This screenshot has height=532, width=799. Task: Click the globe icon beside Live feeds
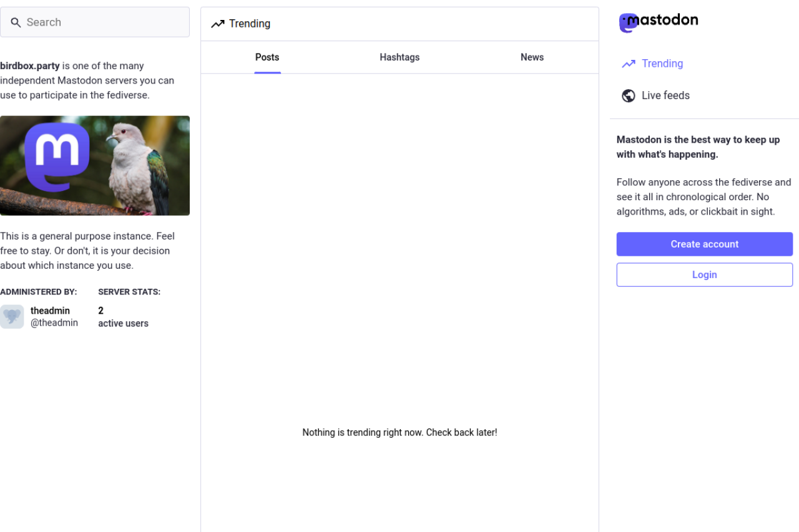(x=628, y=95)
